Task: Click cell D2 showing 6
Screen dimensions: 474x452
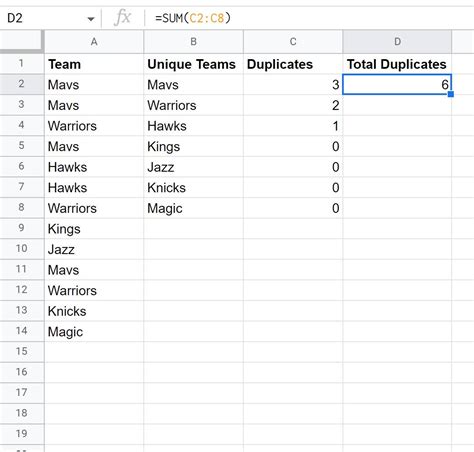Action: (x=397, y=84)
